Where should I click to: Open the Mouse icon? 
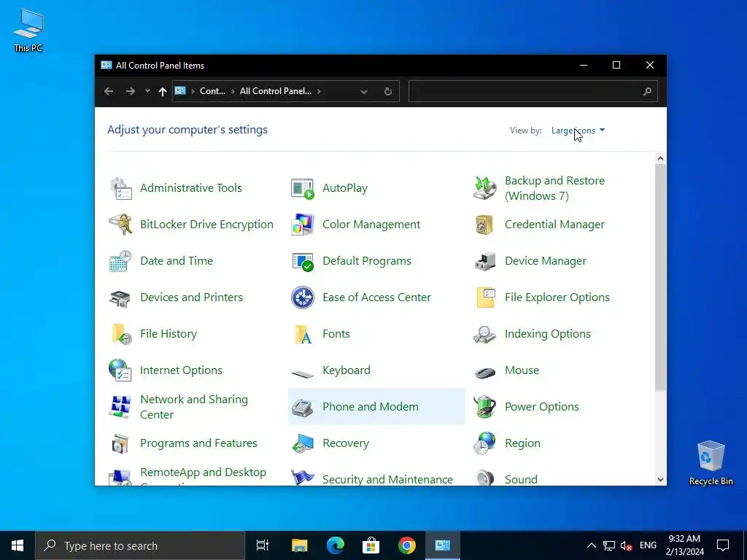point(485,373)
